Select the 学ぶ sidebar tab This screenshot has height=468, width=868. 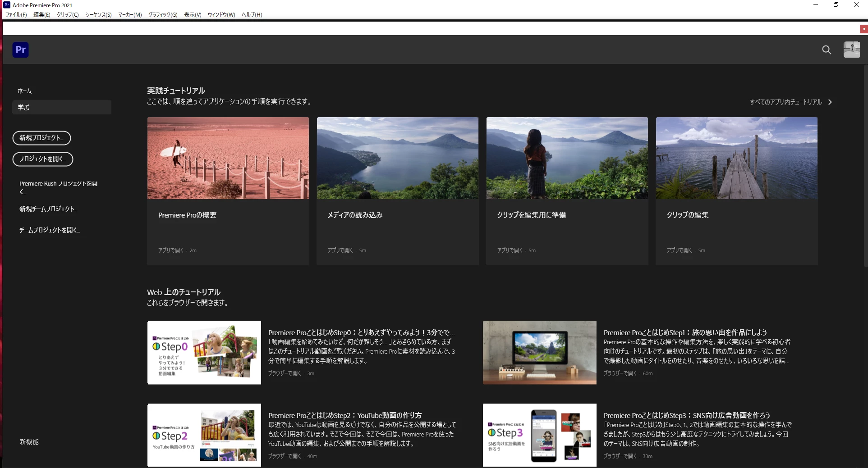tap(62, 107)
